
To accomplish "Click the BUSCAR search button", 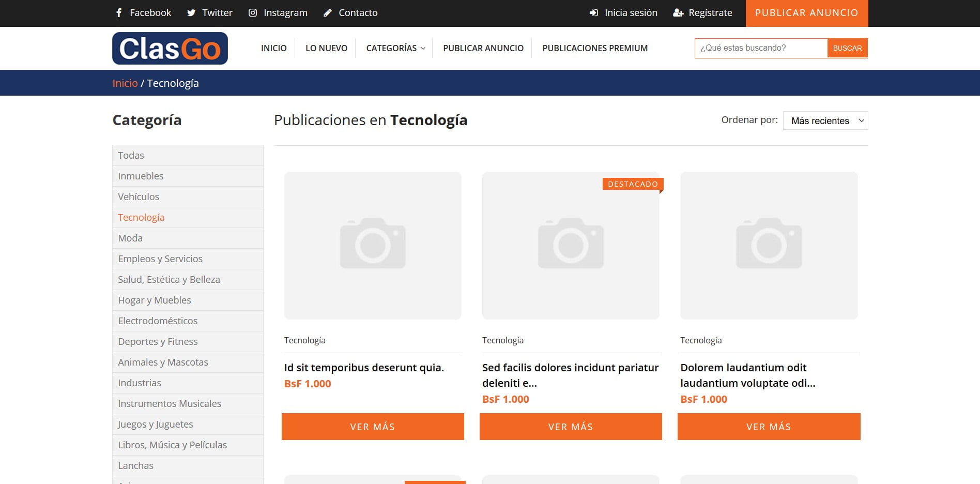I will tap(848, 48).
